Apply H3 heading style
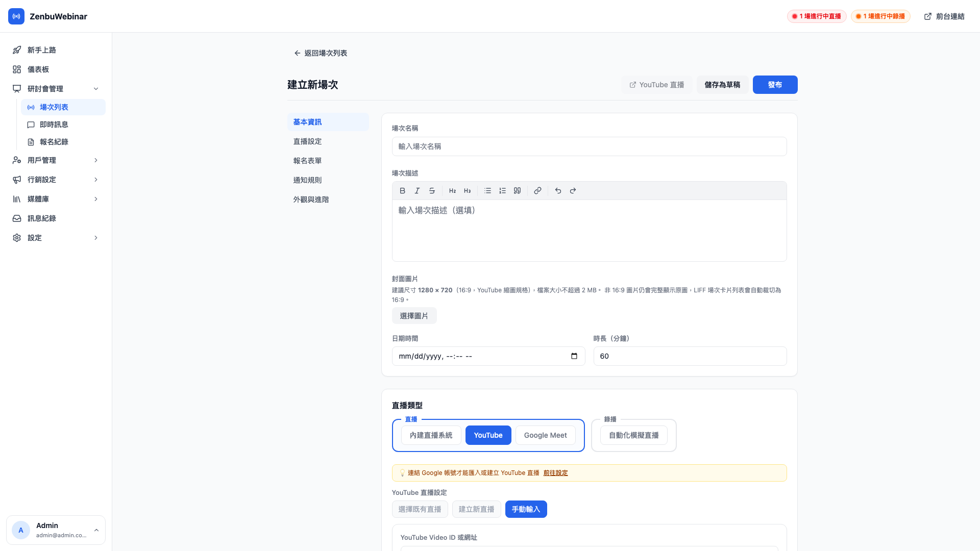980x551 pixels. [x=467, y=191]
